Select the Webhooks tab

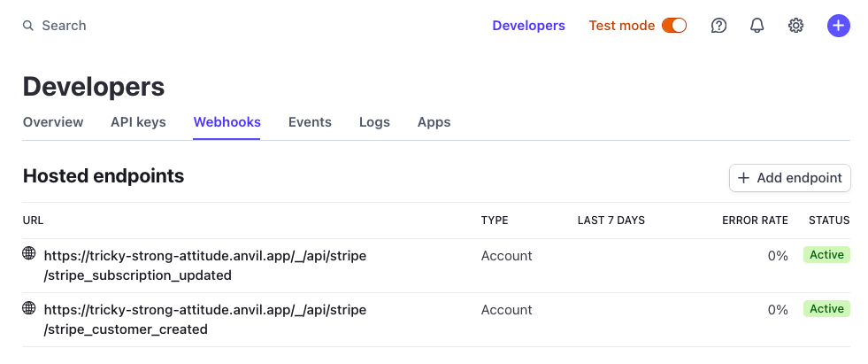click(x=227, y=122)
